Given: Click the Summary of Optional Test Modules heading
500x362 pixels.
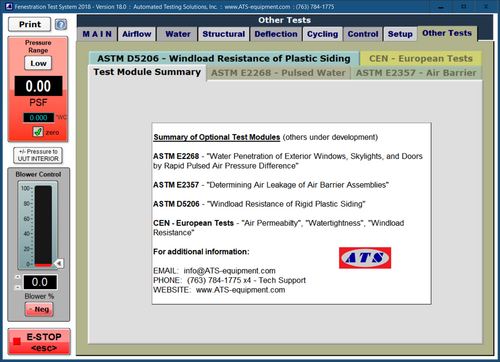Looking at the screenshot, I should click(217, 137).
